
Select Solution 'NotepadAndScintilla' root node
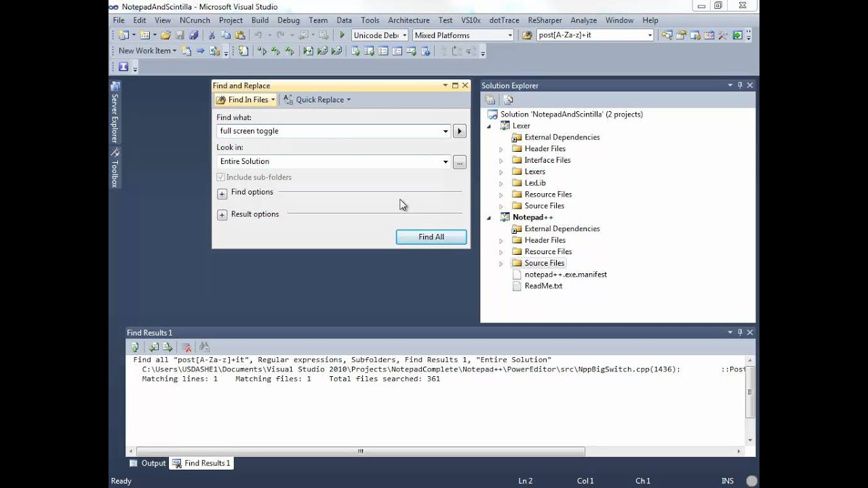(x=572, y=115)
